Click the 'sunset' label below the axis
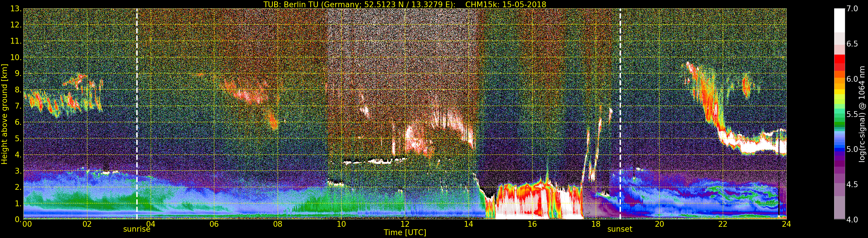Image resolution: width=868 pixels, height=238 pixels. click(620, 229)
